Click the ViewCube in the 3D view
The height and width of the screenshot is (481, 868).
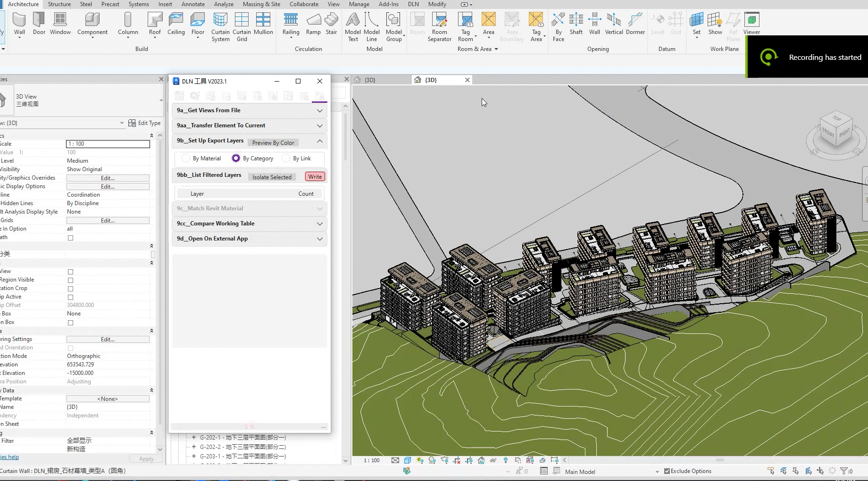pos(836,130)
